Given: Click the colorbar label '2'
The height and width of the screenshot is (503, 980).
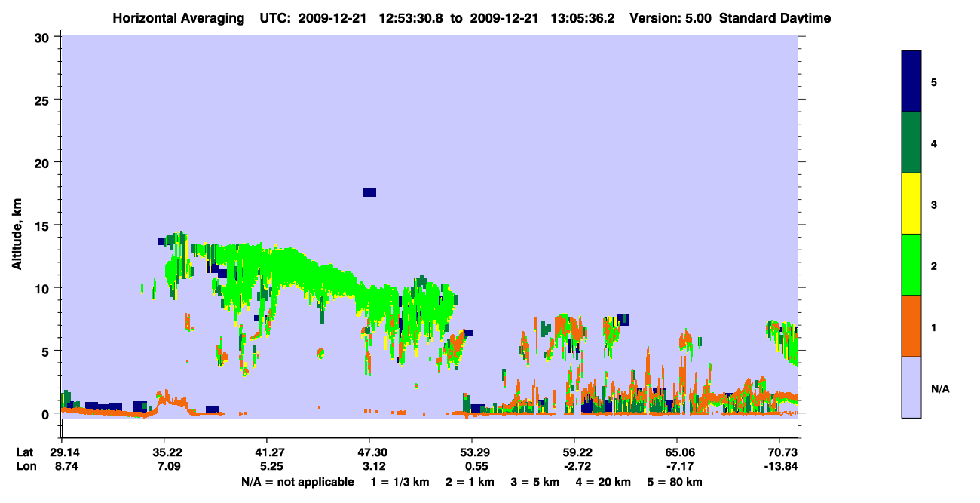Looking at the screenshot, I should tap(934, 265).
